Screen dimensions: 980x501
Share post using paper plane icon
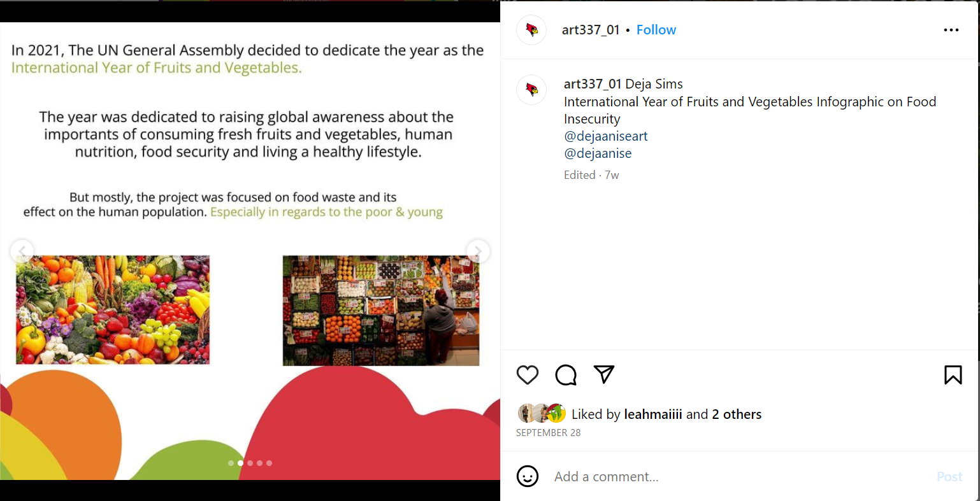pyautogui.click(x=603, y=374)
